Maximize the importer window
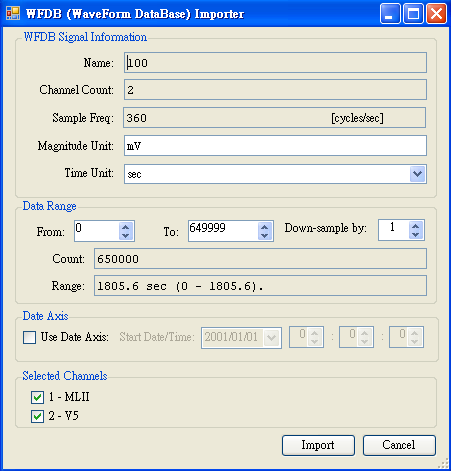The image size is (451, 471). pyautogui.click(x=413, y=14)
